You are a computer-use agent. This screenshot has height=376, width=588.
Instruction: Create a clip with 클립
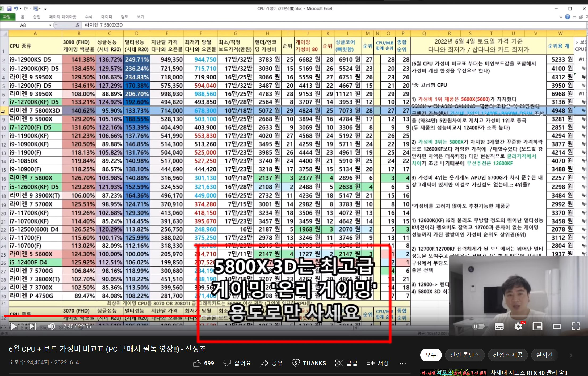[x=346, y=363]
